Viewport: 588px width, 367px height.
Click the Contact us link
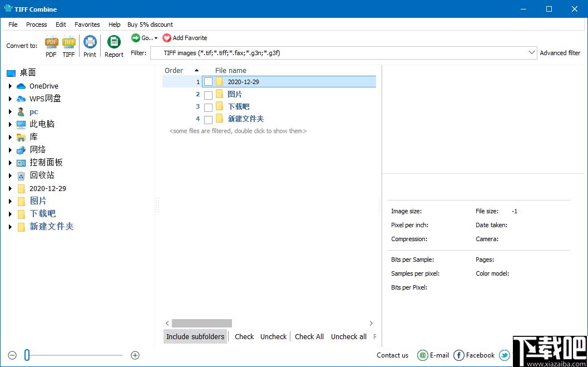(392, 355)
